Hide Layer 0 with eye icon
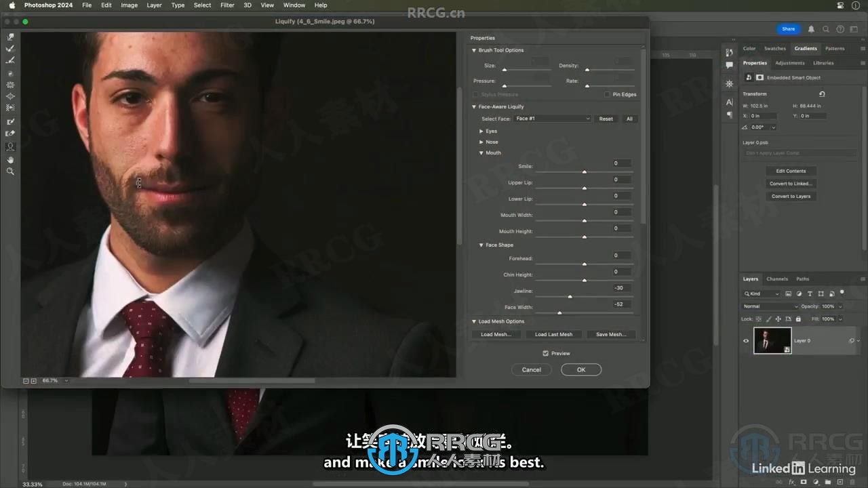 click(746, 341)
